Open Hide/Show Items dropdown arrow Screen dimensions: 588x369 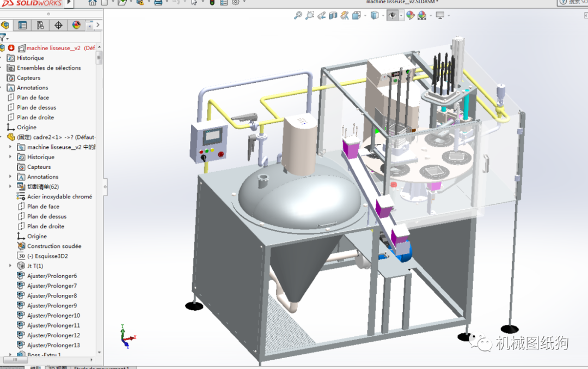pos(401,15)
